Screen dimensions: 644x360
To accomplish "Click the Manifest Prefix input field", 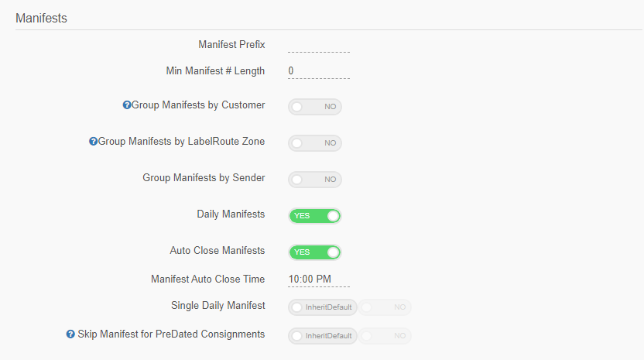I will click(319, 45).
